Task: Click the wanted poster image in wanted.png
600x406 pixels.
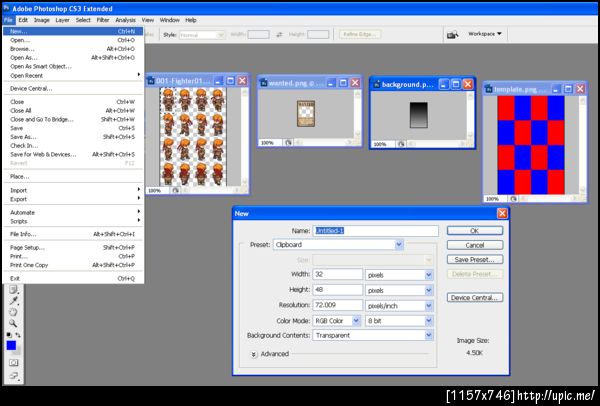Action: point(306,114)
